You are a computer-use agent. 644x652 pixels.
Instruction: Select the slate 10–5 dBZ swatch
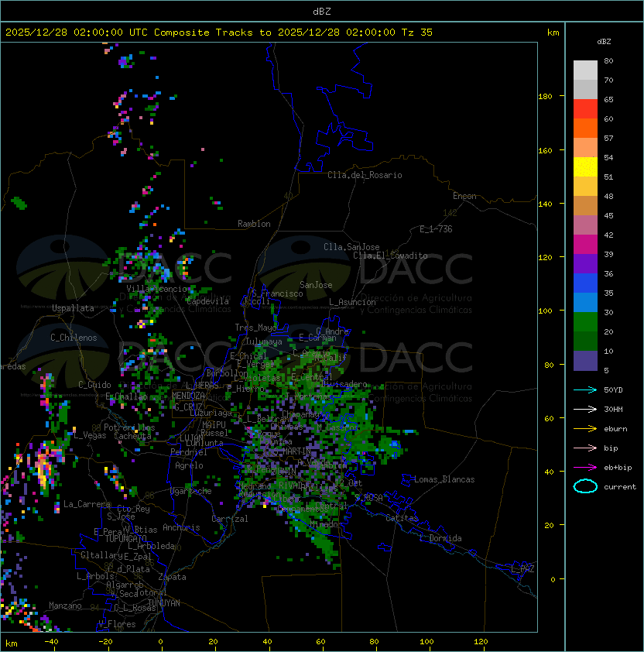click(x=585, y=361)
